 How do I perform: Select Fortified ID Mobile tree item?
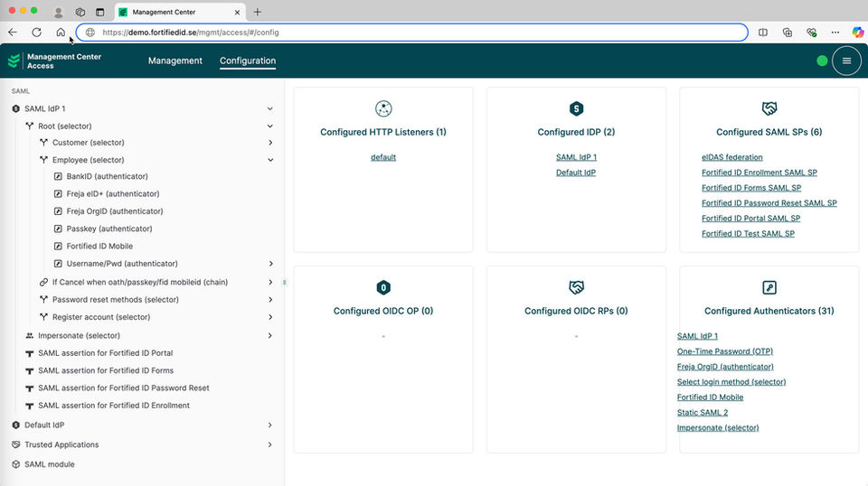99,246
